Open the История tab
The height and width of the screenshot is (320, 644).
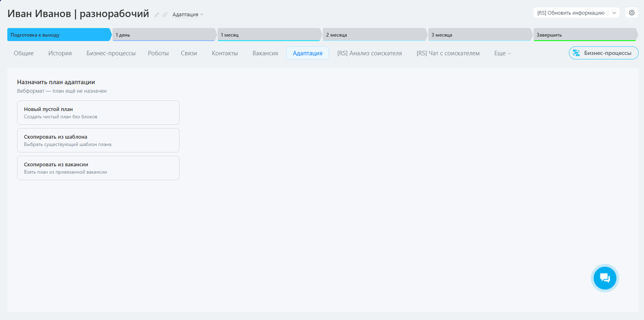point(60,53)
